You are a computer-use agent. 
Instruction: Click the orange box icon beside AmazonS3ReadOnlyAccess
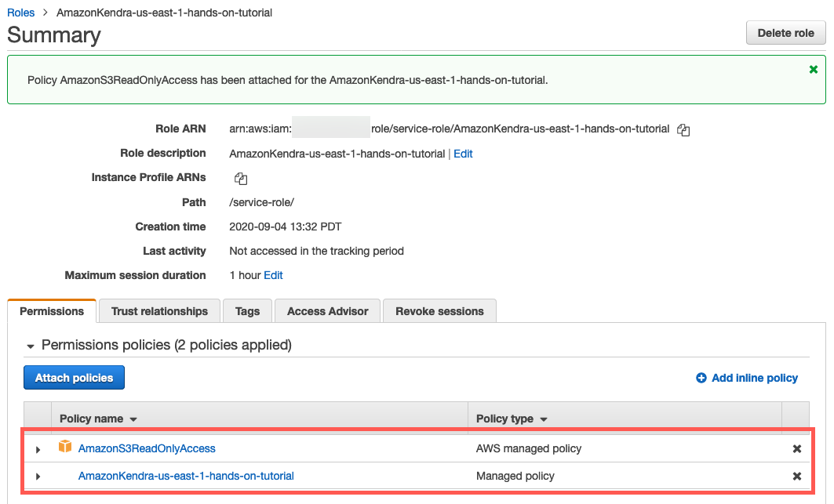pos(65,448)
